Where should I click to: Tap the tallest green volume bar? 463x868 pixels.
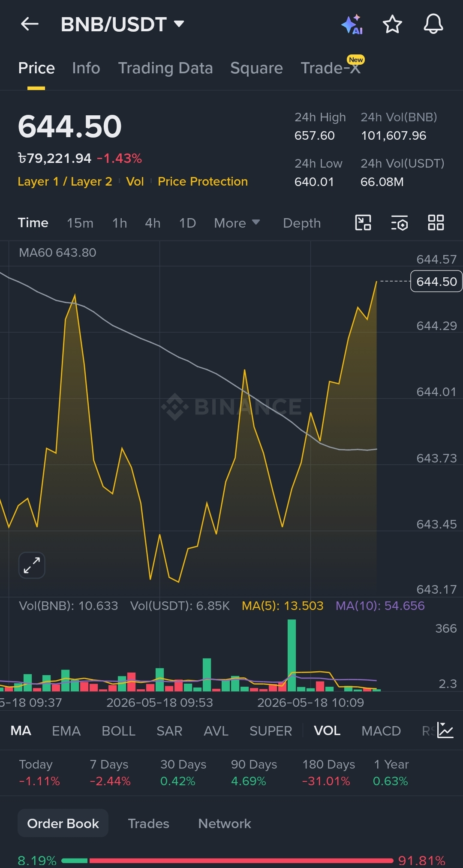(x=292, y=655)
